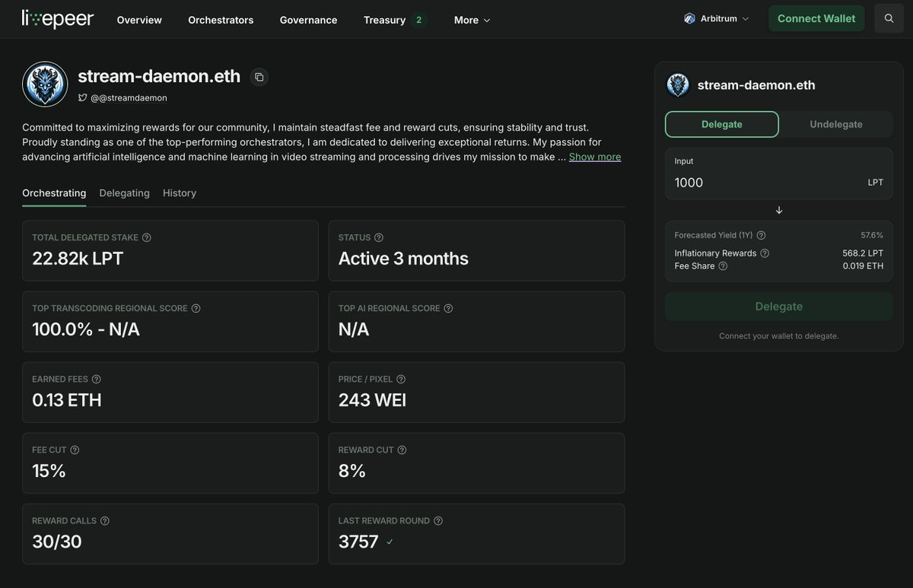Open help icon for Forecasted Yield (1Y)
913x588 pixels.
(761, 235)
